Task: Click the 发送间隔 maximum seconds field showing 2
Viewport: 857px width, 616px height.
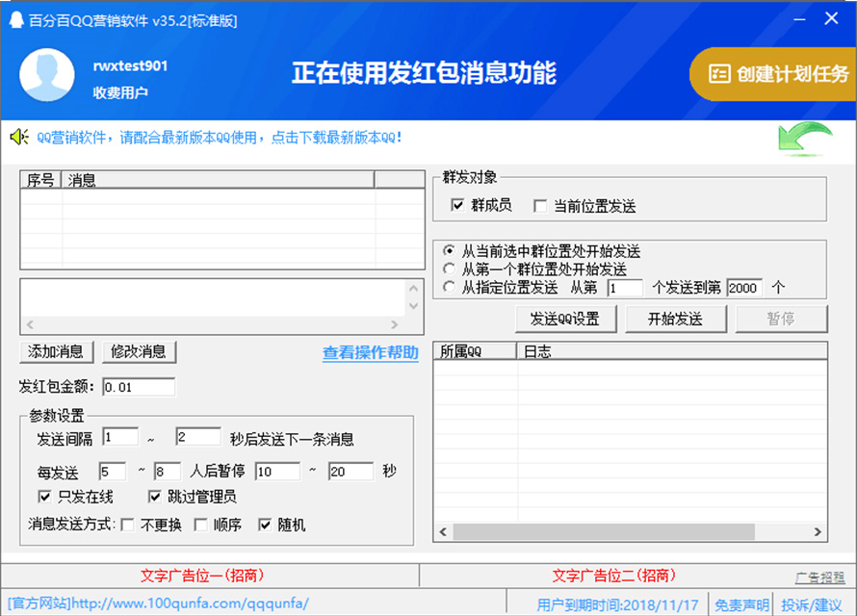Action: pyautogui.click(x=198, y=437)
